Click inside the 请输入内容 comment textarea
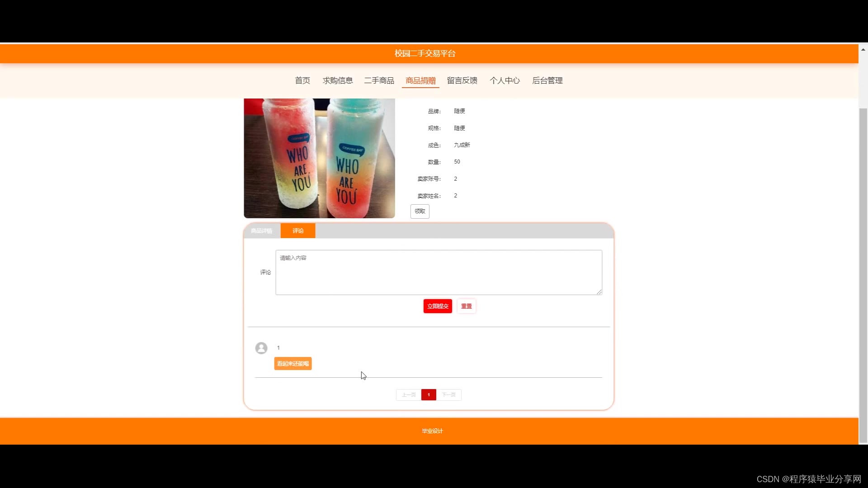This screenshot has width=868, height=488. coord(439,272)
